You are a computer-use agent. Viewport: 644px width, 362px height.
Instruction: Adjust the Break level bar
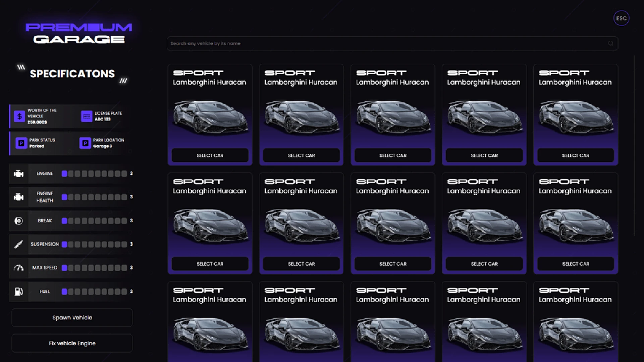point(94,221)
